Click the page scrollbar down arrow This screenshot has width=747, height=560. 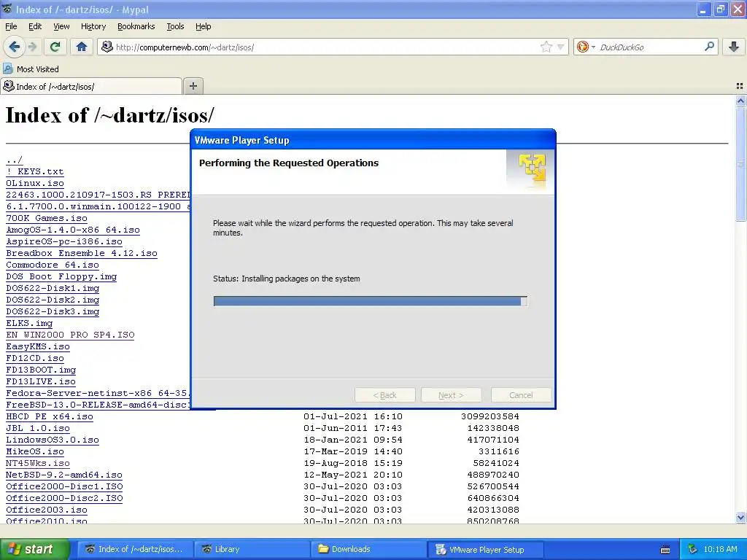740,517
